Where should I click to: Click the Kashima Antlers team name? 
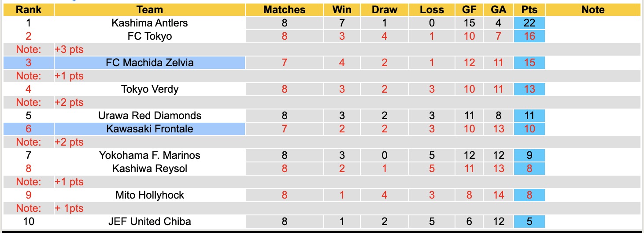[149, 23]
